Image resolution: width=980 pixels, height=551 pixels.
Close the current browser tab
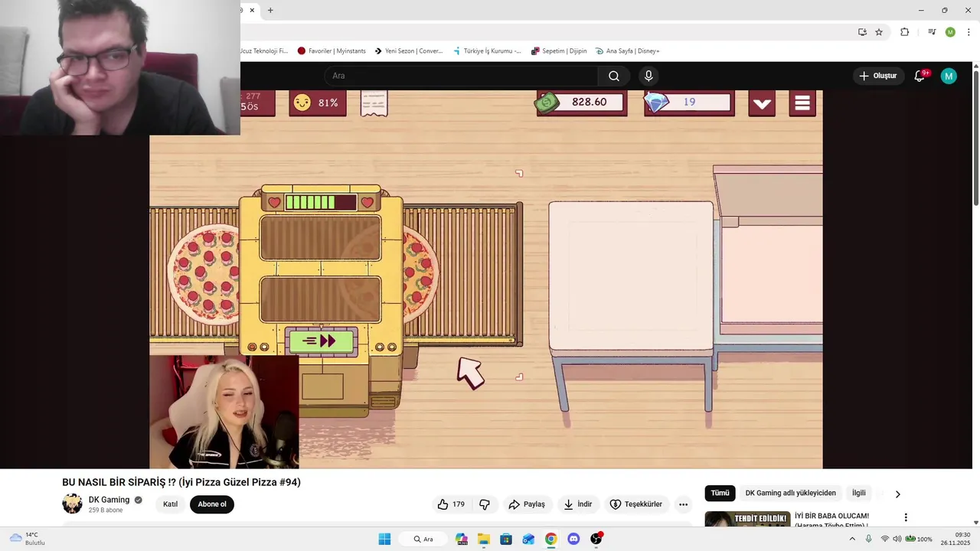coord(252,10)
